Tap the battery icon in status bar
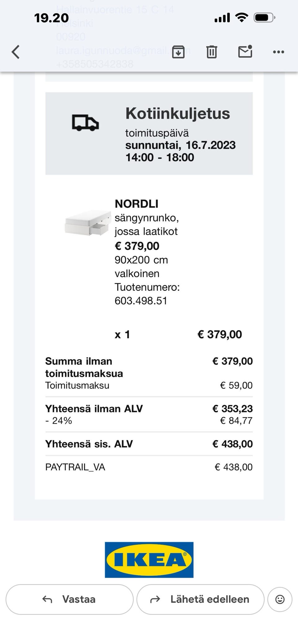Screen dimensions: 298x644 [264, 18]
